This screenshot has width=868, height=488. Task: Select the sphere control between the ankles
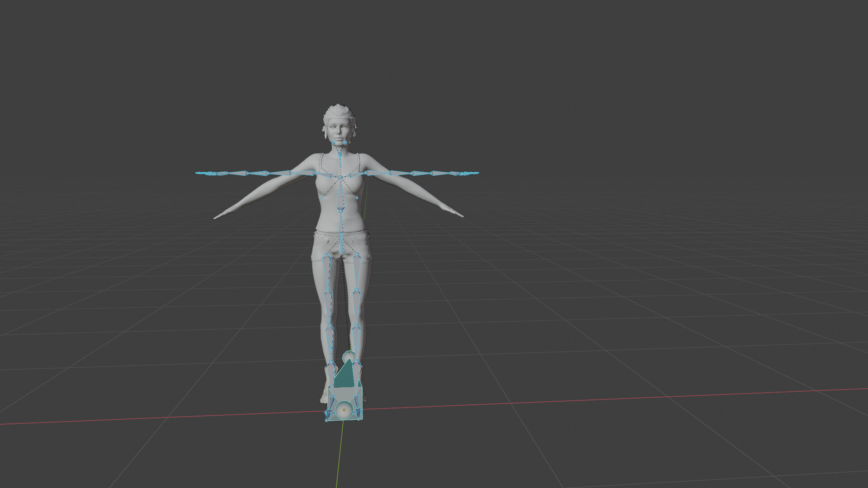349,356
